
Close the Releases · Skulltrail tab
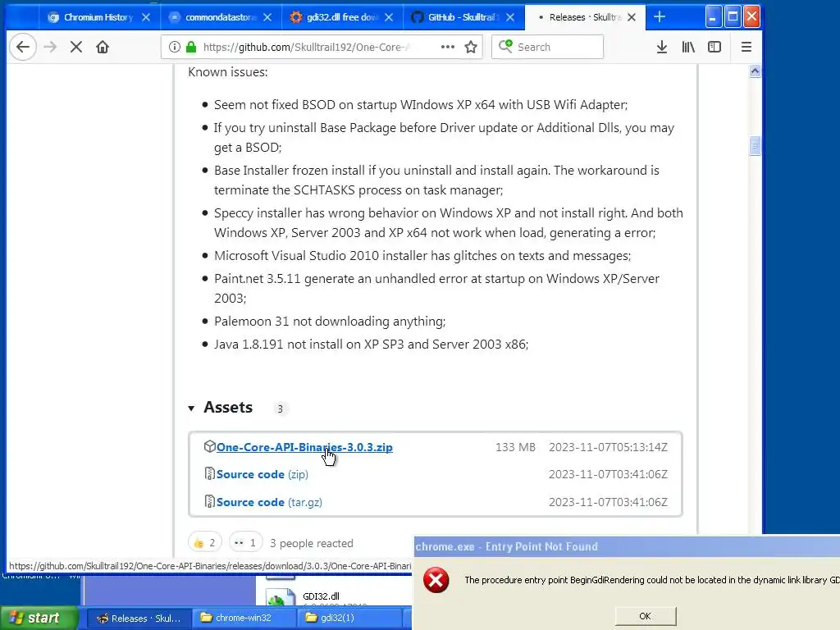(632, 18)
